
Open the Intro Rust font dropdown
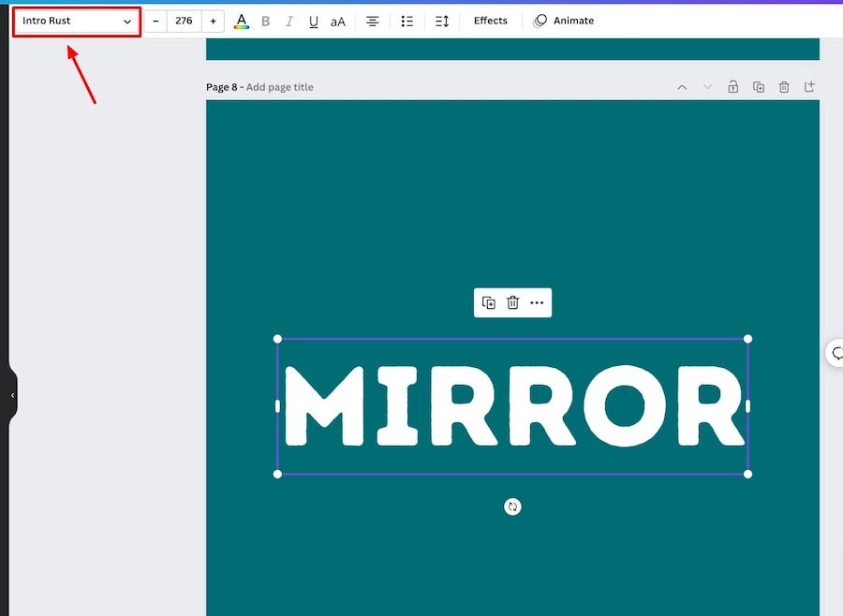tap(77, 21)
